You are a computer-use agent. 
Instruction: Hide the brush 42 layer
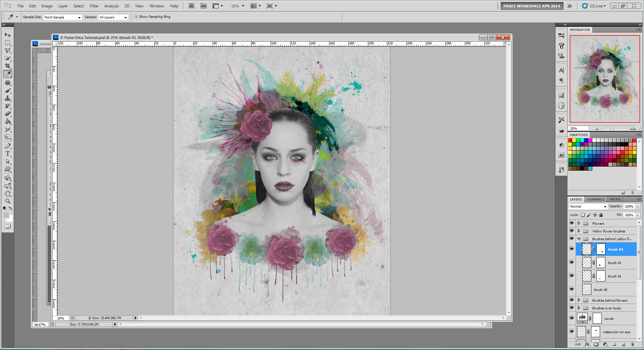coord(572,262)
